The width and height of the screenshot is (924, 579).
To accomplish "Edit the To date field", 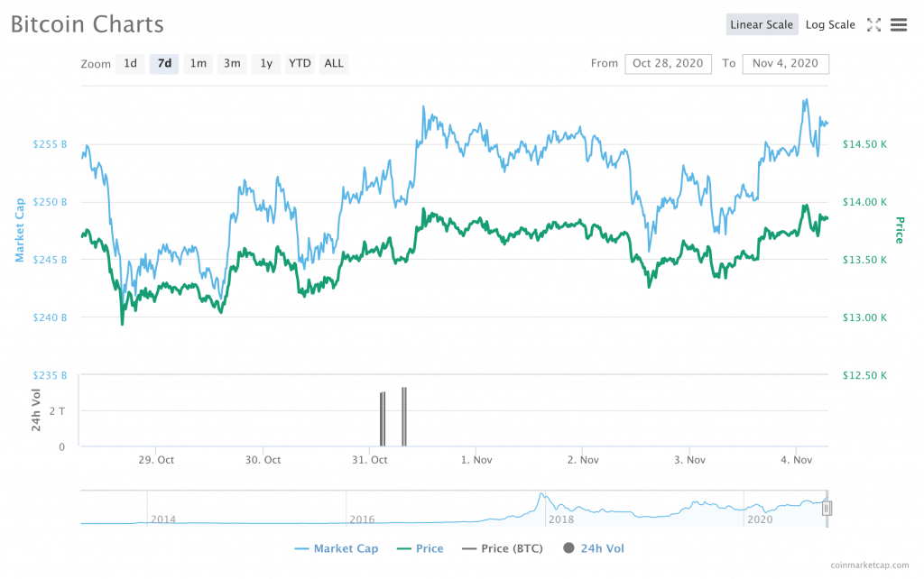I will point(785,63).
